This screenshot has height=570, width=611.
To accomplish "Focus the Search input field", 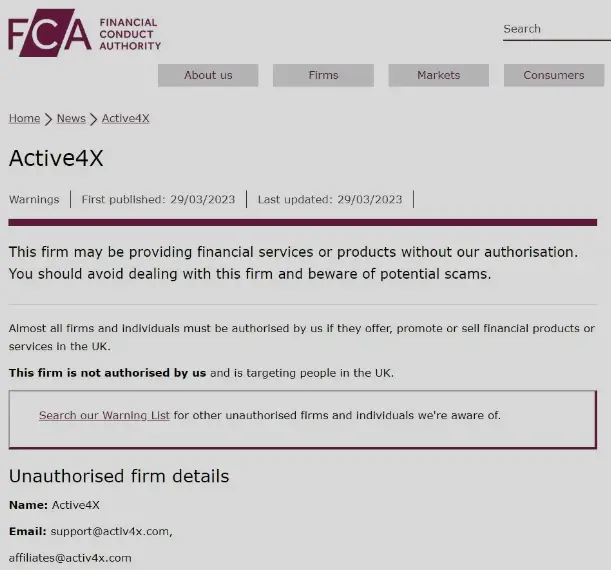I will click(x=555, y=29).
